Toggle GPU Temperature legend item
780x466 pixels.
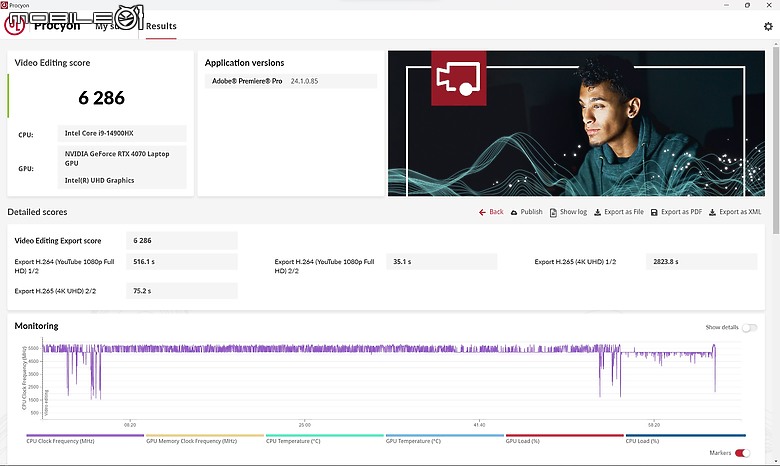[445, 439]
